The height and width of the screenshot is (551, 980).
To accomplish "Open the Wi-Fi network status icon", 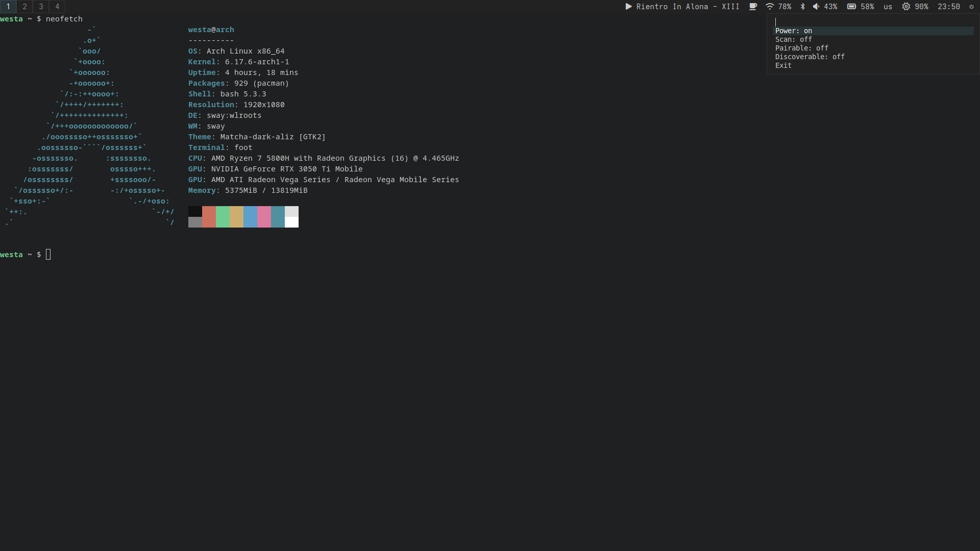I will click(770, 7).
